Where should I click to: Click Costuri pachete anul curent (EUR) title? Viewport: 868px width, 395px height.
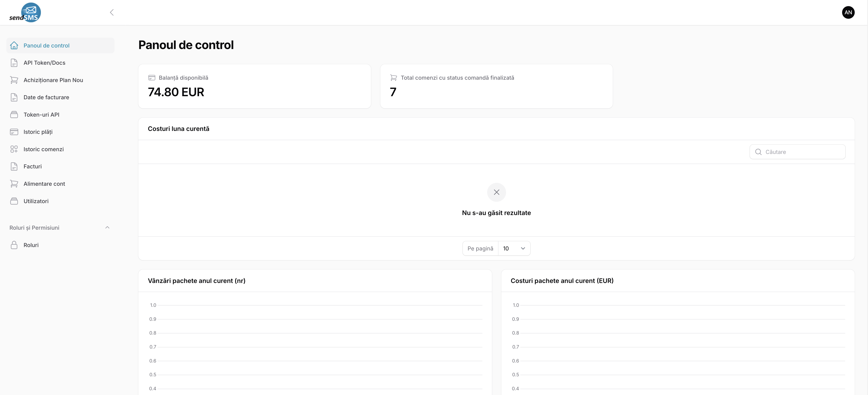[562, 281]
